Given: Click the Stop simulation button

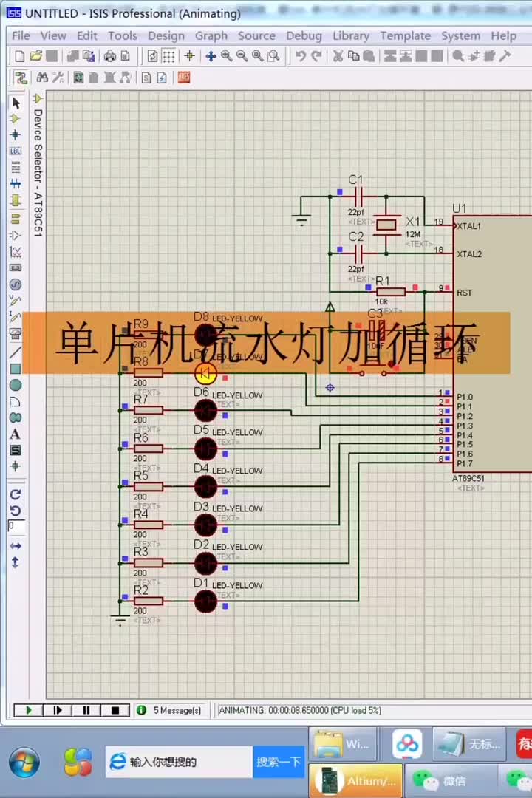Looking at the screenshot, I should (x=115, y=710).
